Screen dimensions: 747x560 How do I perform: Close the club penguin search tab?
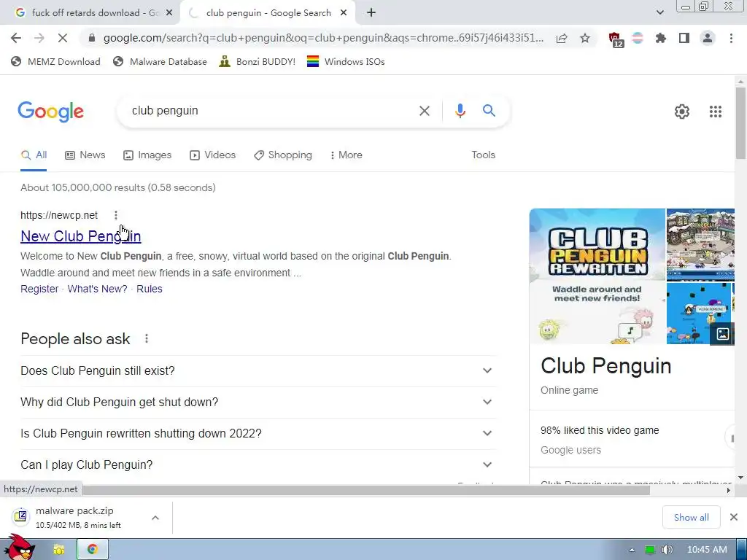pyautogui.click(x=344, y=13)
